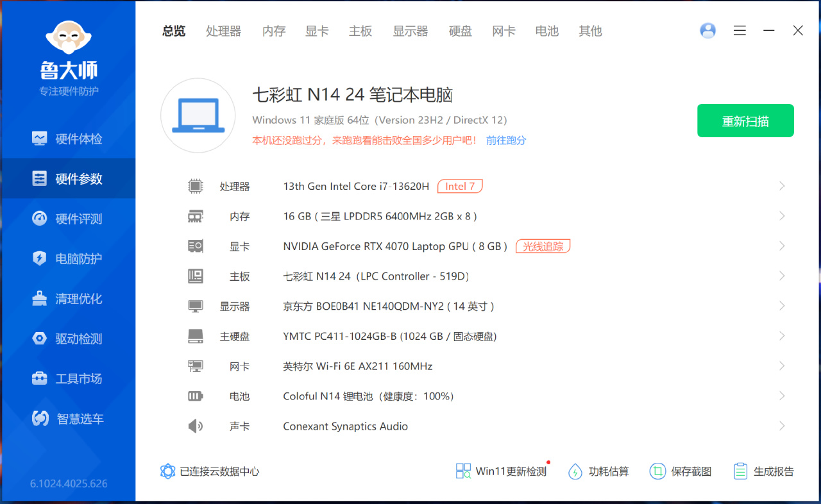Click the 驱动检测 gear icon
Screen dimensions: 821x504
[40, 338]
